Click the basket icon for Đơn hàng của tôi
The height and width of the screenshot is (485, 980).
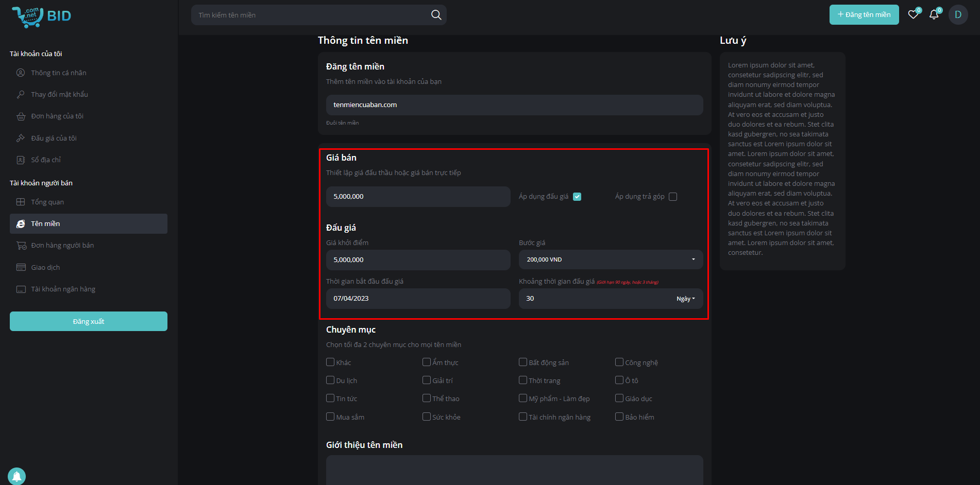(21, 116)
